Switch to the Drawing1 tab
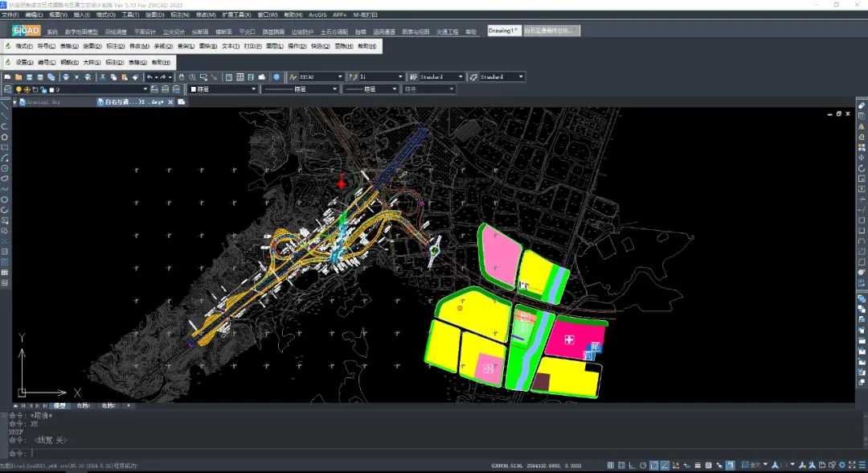The height and width of the screenshot is (473, 868). click(502, 31)
